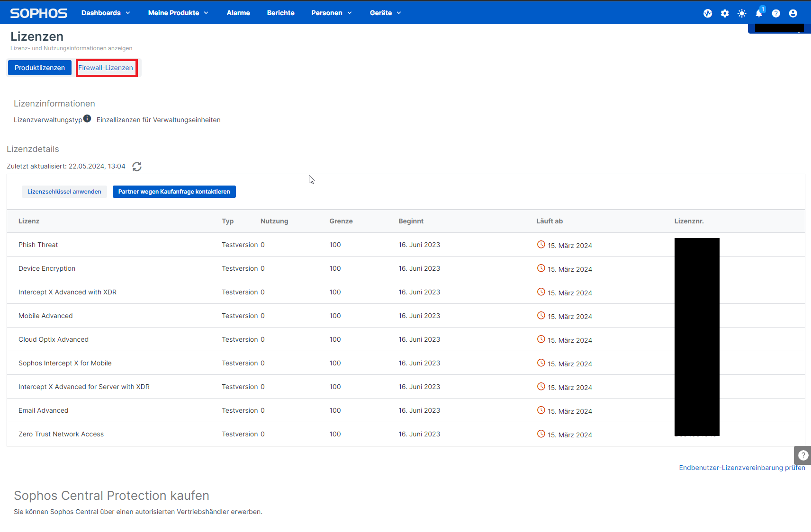The width and height of the screenshot is (811, 532).
Task: Click the floating help widget icon
Action: pos(803,455)
